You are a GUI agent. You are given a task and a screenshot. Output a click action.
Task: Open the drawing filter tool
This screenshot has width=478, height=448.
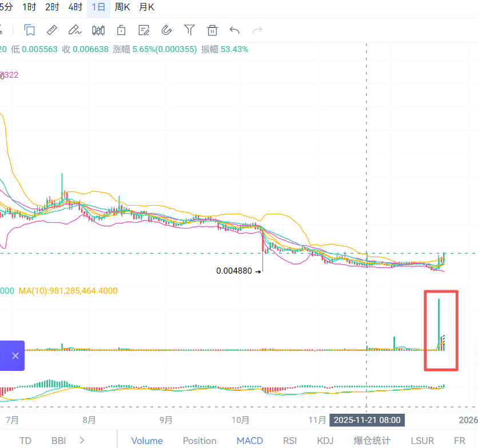[x=189, y=30]
